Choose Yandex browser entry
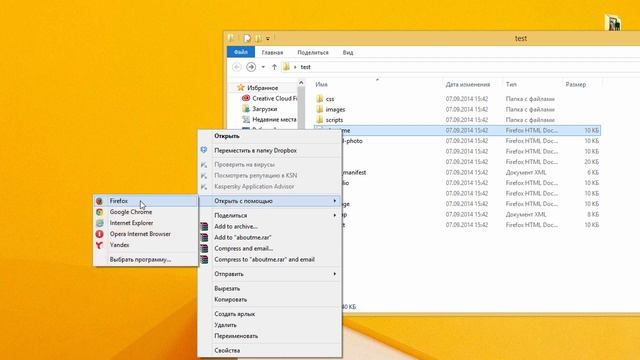This screenshot has height=360, width=640. (145, 245)
